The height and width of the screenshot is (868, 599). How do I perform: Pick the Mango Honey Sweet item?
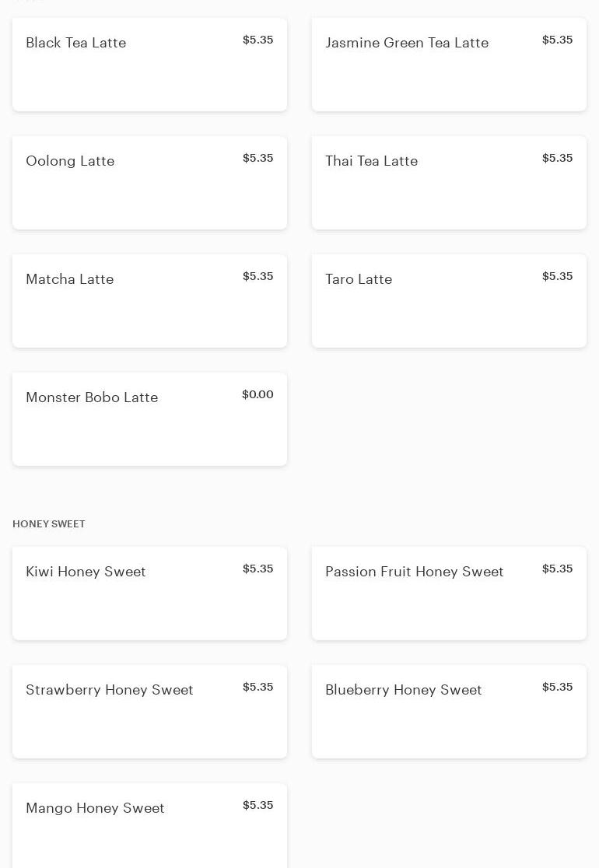[x=149, y=826]
